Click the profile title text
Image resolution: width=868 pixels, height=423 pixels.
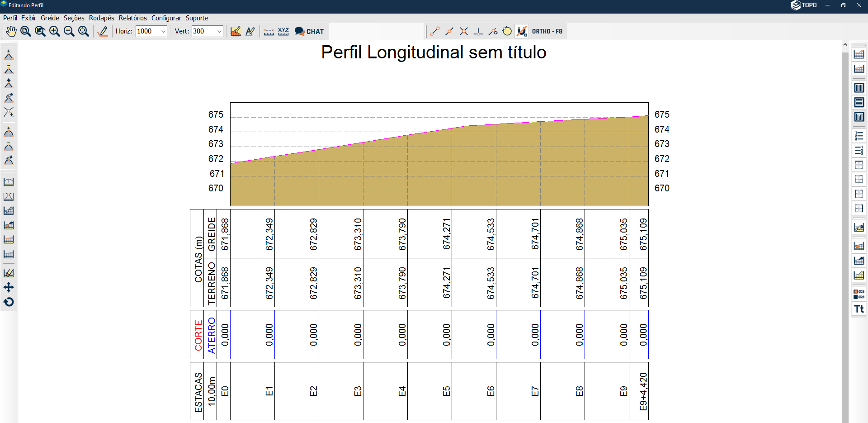coord(434,52)
